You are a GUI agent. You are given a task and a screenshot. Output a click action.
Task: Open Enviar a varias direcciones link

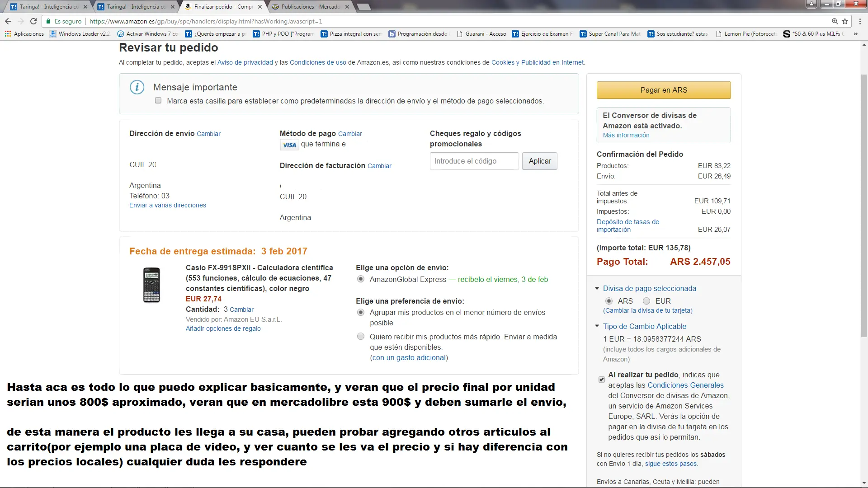point(168,205)
